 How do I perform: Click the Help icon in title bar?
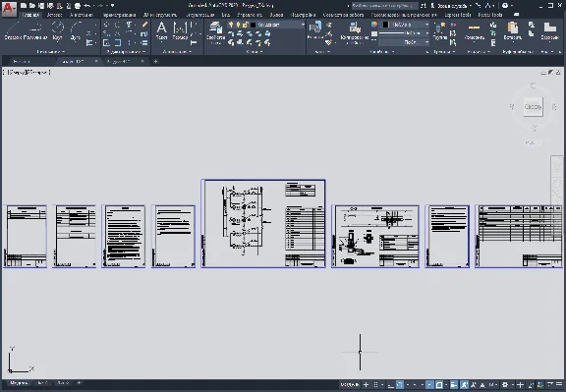505,6
